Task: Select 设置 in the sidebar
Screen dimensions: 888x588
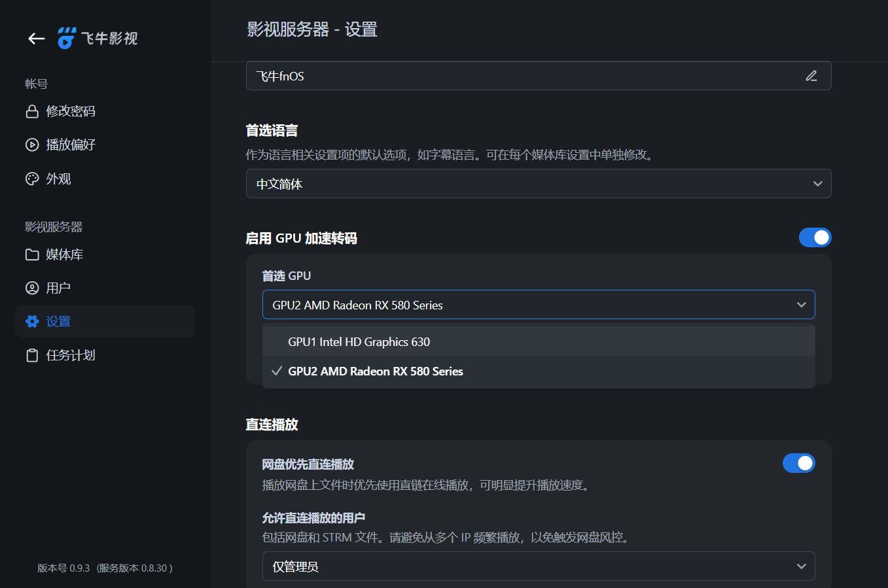Action: point(105,321)
